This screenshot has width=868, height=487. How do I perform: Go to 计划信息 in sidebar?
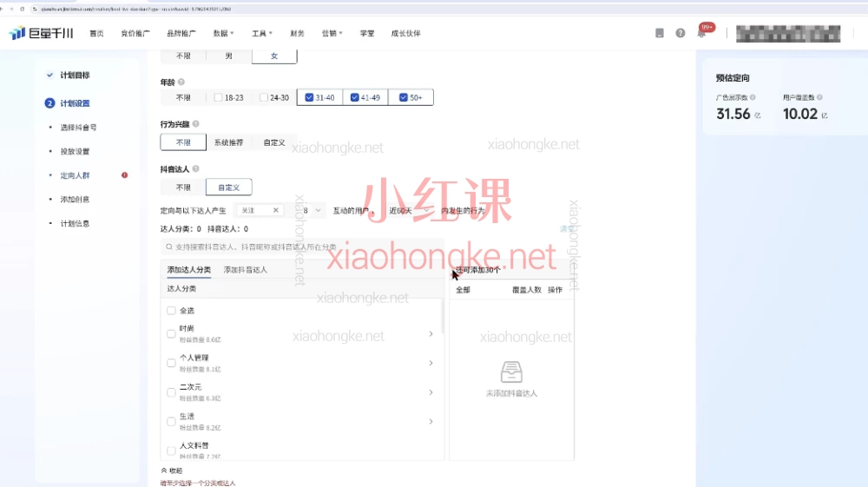tap(75, 224)
